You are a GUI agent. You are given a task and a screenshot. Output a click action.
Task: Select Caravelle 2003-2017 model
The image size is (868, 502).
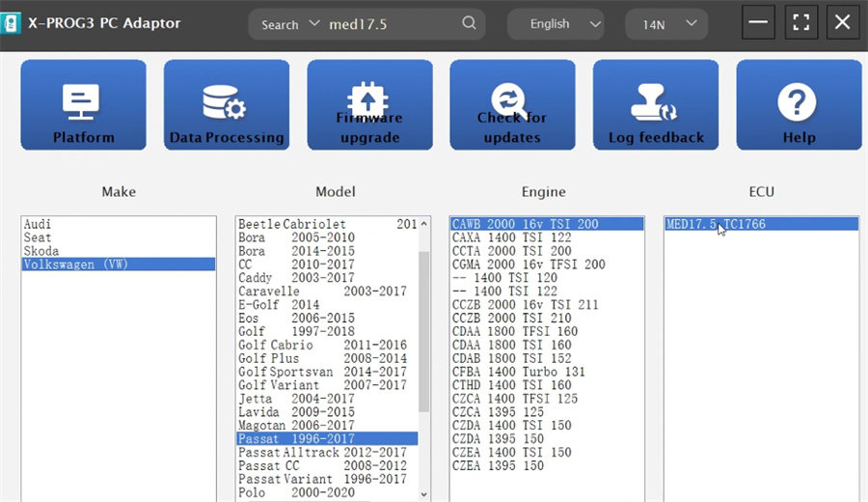(x=327, y=291)
